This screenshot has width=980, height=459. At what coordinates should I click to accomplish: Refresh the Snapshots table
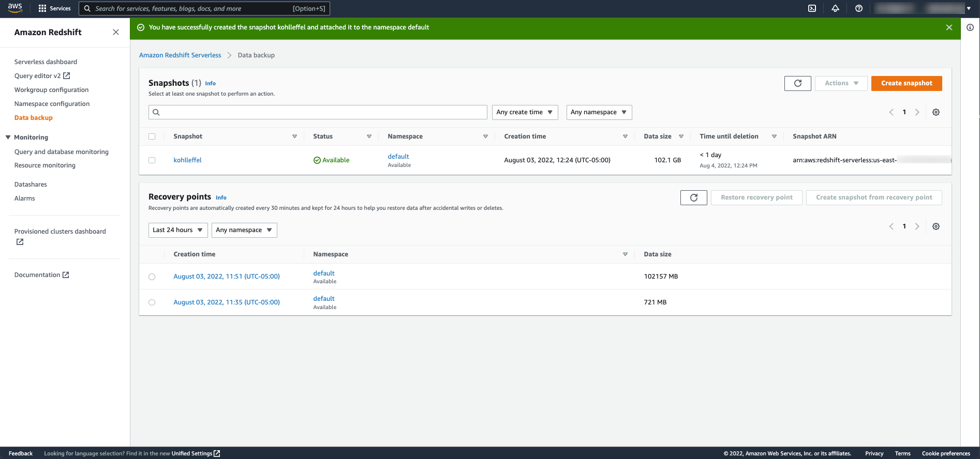pos(797,83)
